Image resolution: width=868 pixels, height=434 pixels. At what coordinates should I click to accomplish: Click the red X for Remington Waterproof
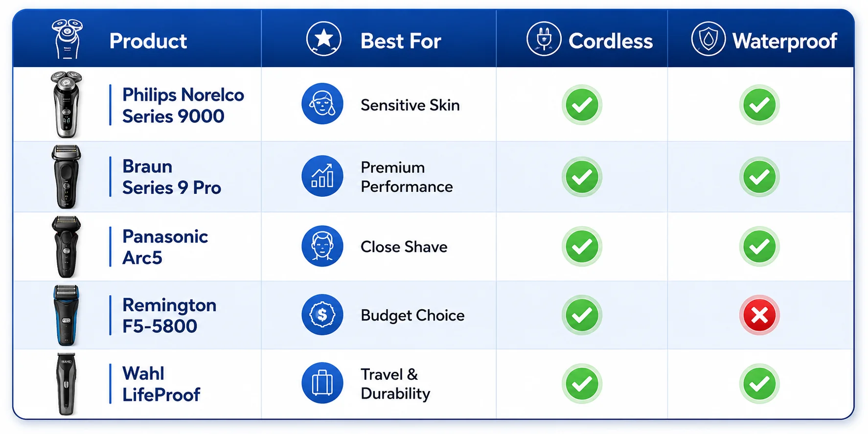(759, 315)
